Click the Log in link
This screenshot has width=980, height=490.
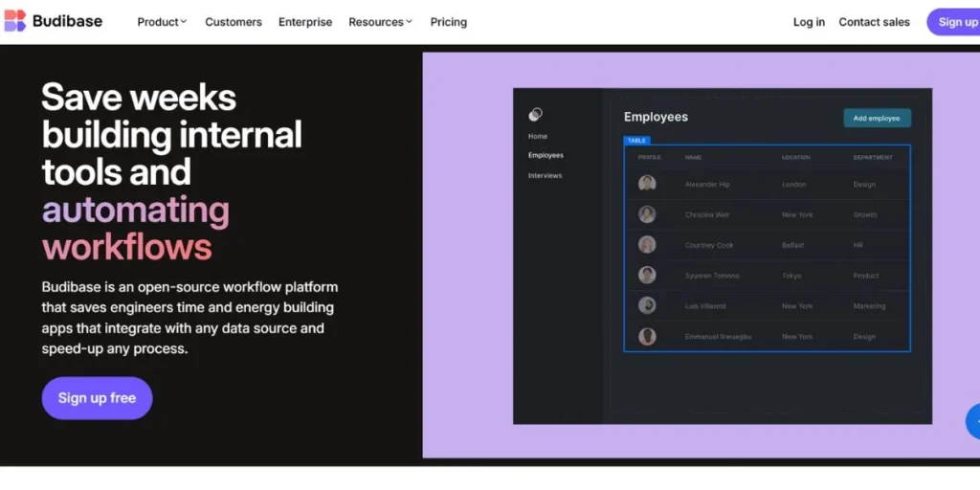coord(809,22)
